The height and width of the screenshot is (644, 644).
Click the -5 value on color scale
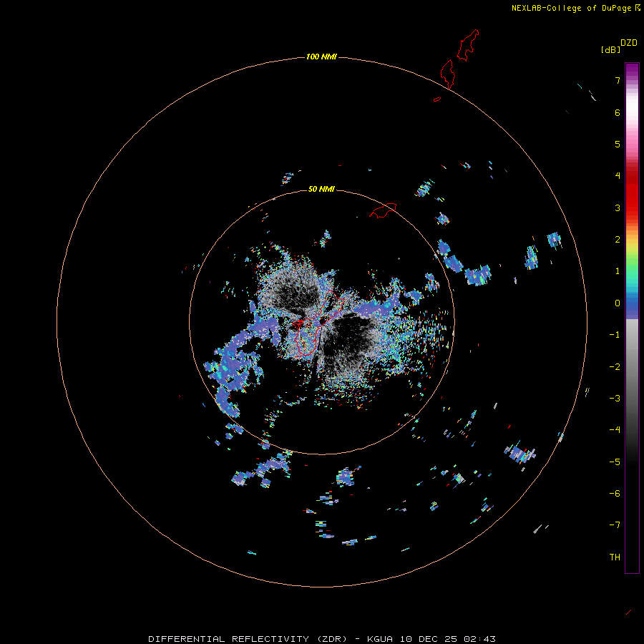pyautogui.click(x=615, y=462)
